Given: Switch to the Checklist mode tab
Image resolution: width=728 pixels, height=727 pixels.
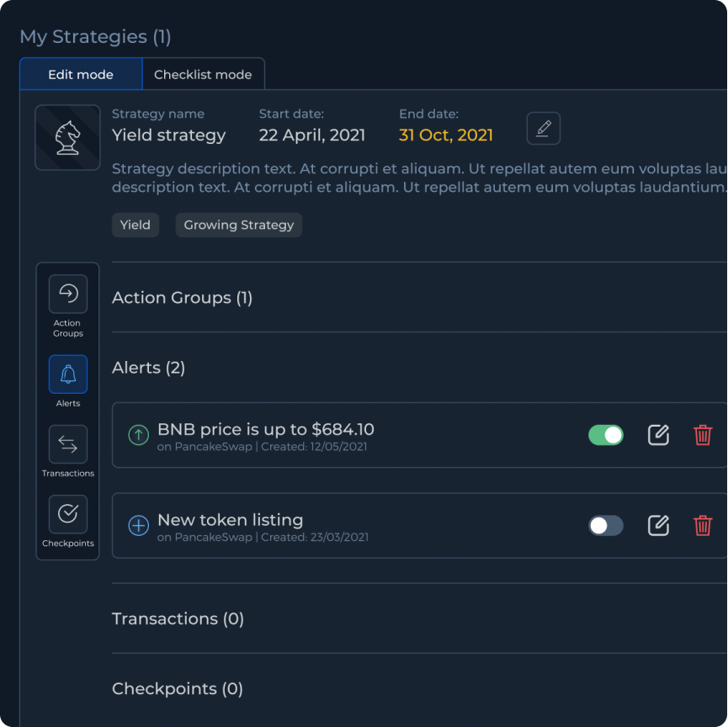Looking at the screenshot, I should click(203, 74).
